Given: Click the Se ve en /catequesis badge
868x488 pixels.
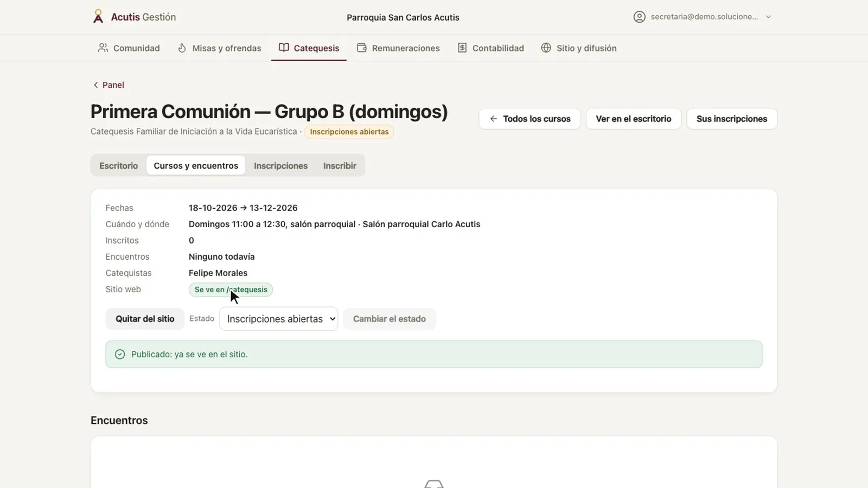Looking at the screenshot, I should [231, 290].
